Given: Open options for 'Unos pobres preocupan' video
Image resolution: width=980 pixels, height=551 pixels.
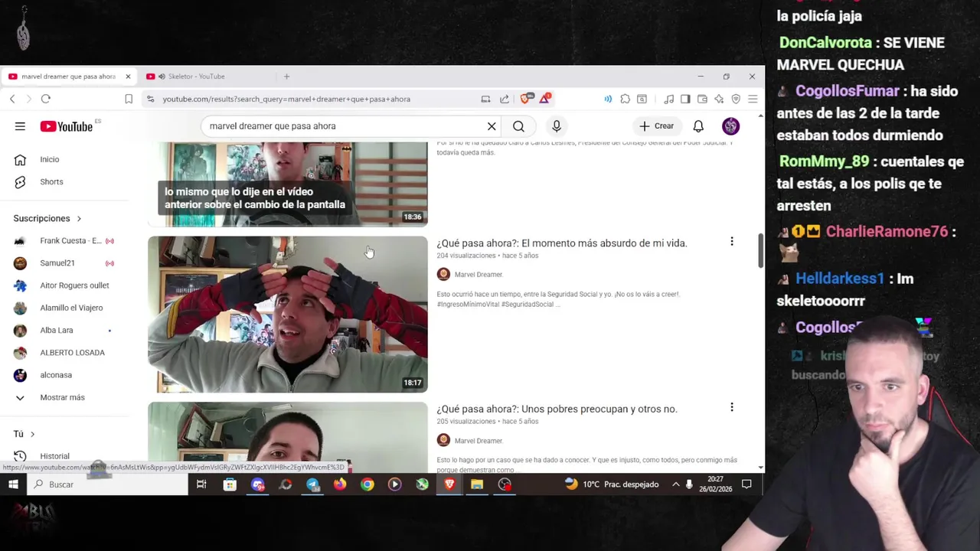Looking at the screenshot, I should tap(732, 408).
